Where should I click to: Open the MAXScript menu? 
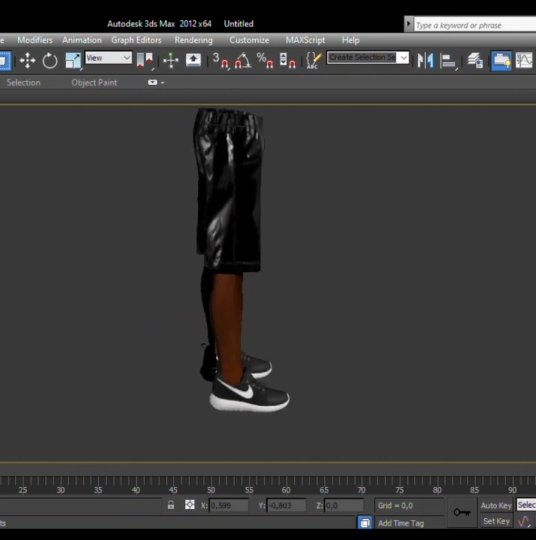(x=305, y=40)
